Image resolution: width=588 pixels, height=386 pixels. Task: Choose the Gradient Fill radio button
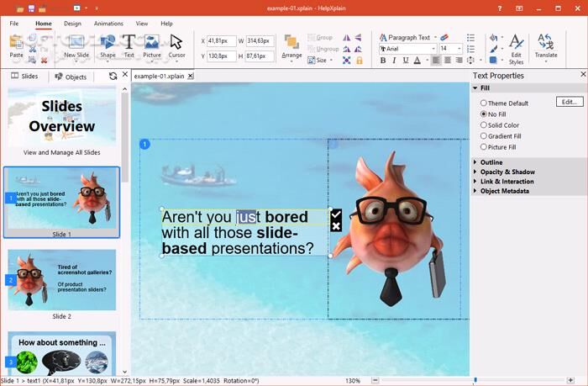[x=484, y=136]
